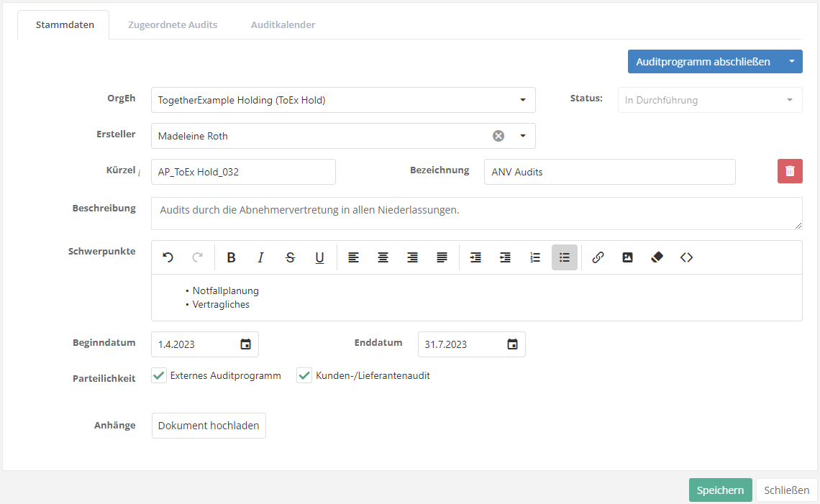The image size is (820, 504).
Task: Click the Bold formatting icon
Action: coord(231,257)
